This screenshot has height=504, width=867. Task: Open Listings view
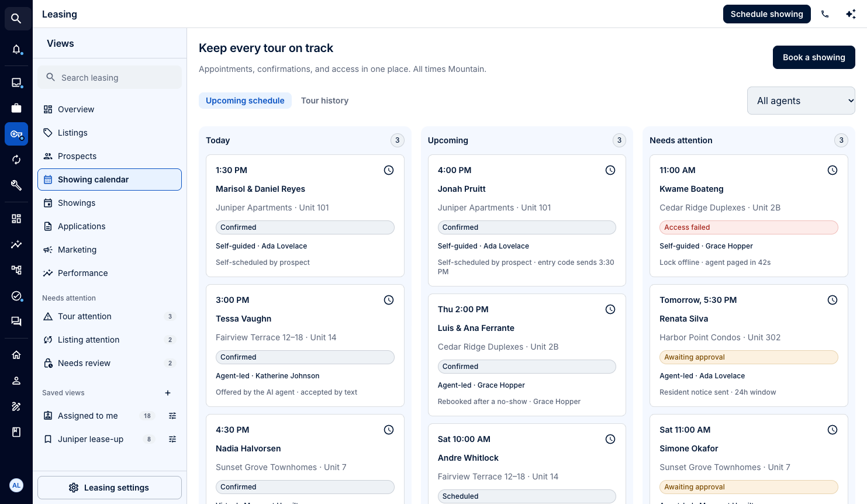pyautogui.click(x=109, y=133)
